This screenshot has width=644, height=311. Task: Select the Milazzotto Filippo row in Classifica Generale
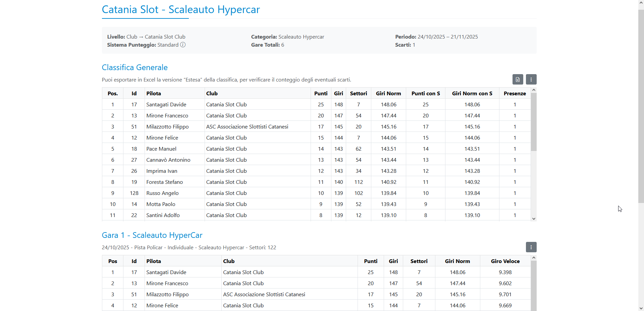[x=167, y=127]
